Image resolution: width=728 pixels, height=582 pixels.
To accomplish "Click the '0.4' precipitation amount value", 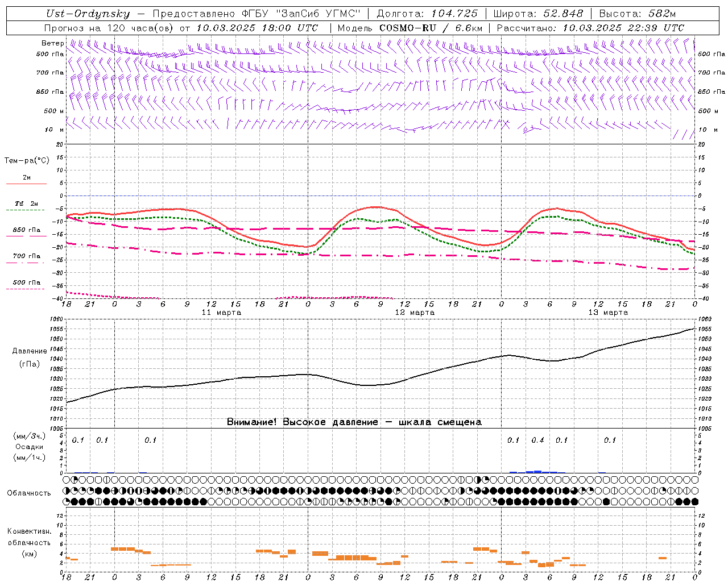I will pos(537,440).
